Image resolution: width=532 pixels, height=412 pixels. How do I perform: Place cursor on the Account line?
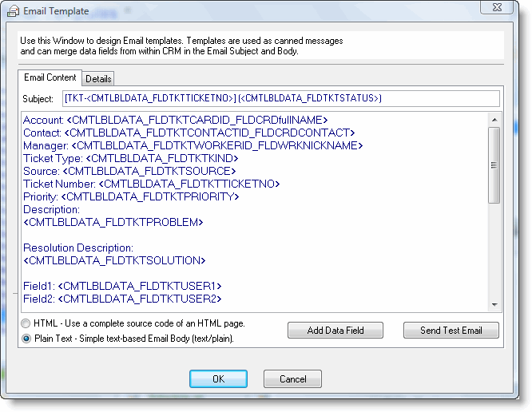(x=176, y=120)
